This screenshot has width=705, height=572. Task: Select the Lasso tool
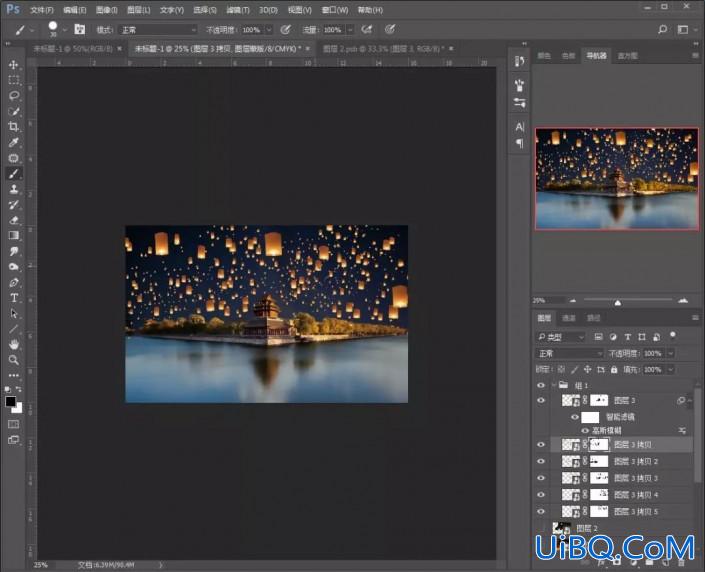point(13,95)
